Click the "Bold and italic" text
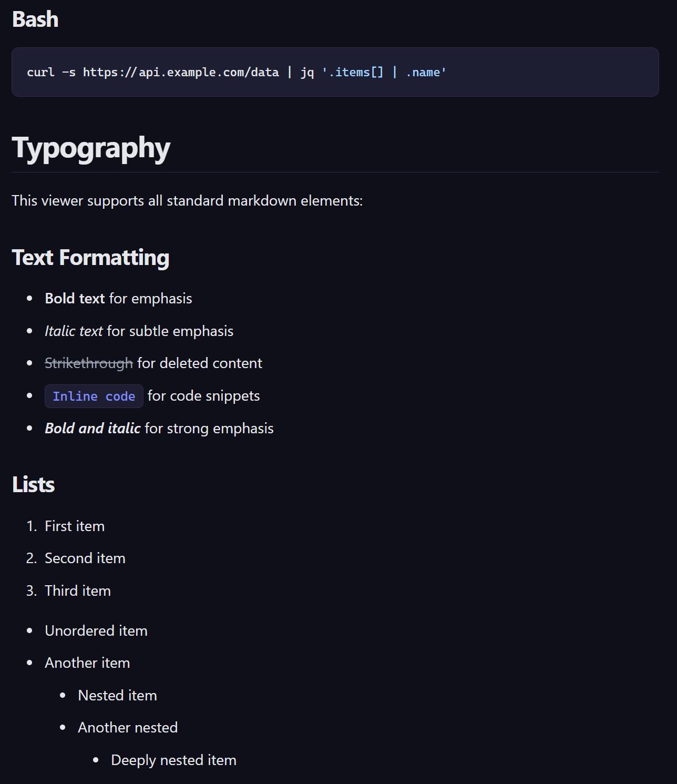This screenshot has width=677, height=784. coord(93,429)
